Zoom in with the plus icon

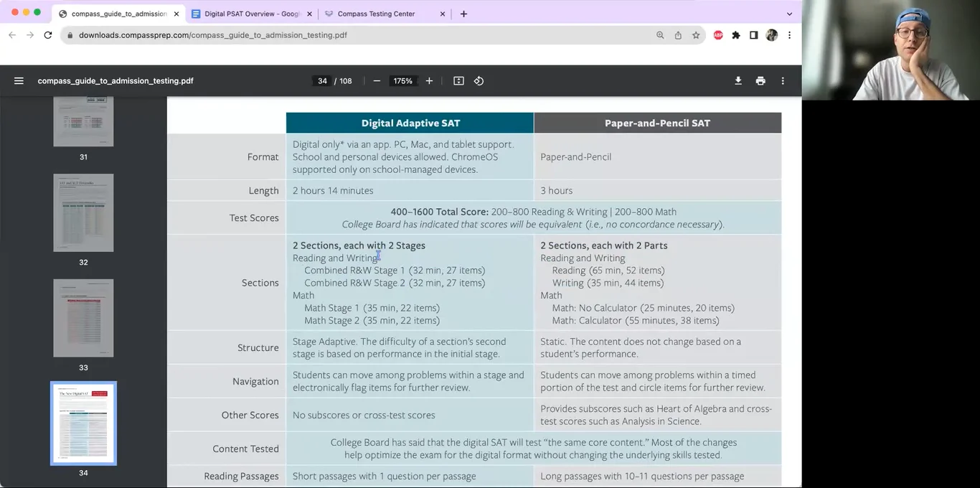429,81
